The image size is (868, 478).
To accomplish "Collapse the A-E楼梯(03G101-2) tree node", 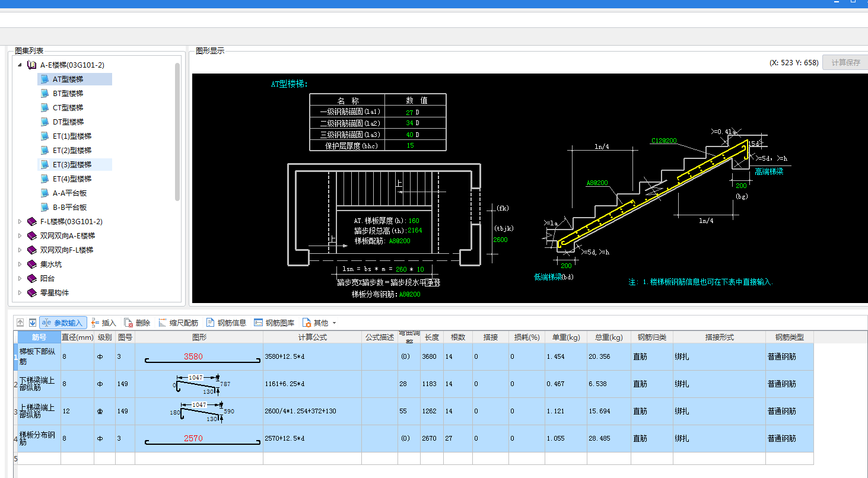I will 20,65.
